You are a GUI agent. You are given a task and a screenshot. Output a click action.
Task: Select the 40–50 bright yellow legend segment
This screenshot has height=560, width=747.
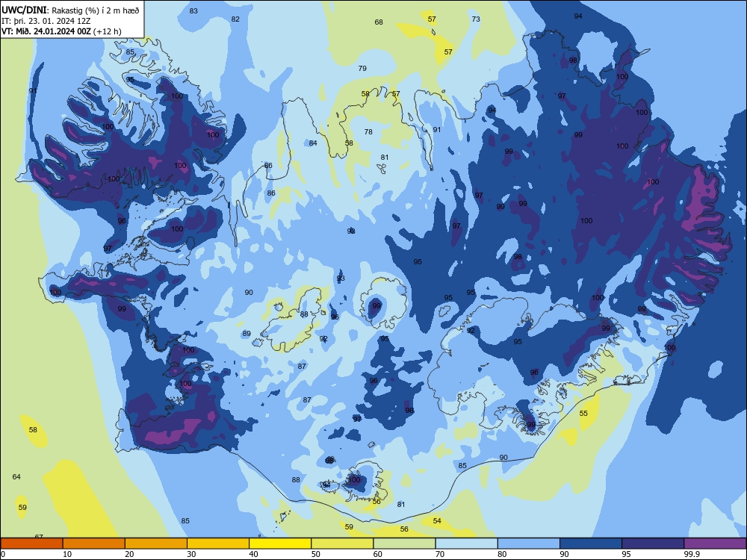(x=280, y=544)
